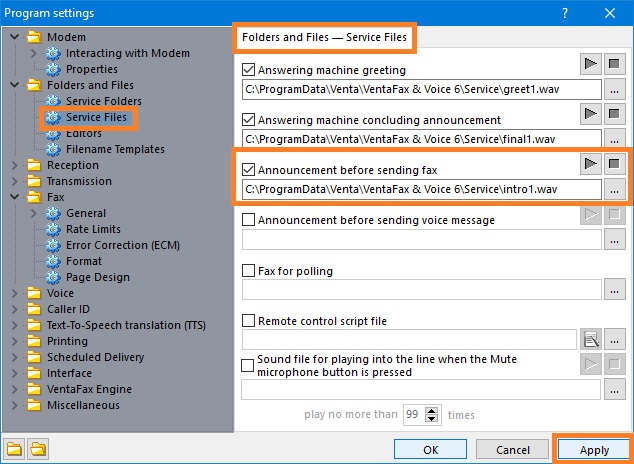The height and width of the screenshot is (464, 634).
Task: Enable Announcement before sending voice message
Action: click(x=248, y=220)
